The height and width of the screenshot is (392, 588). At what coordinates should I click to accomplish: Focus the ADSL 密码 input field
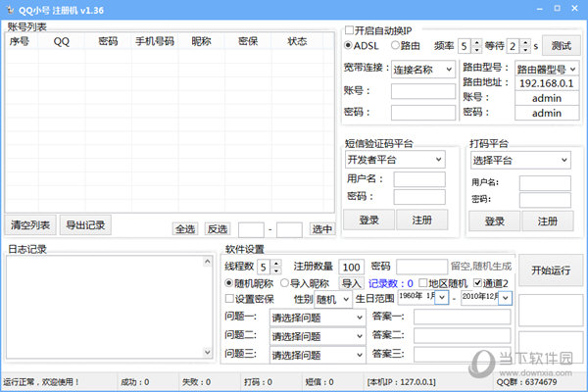coord(423,112)
